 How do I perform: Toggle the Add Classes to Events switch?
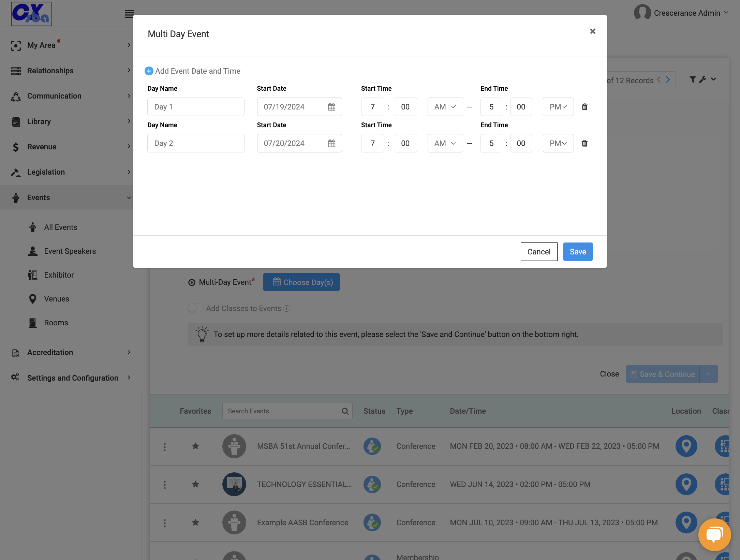(196, 308)
